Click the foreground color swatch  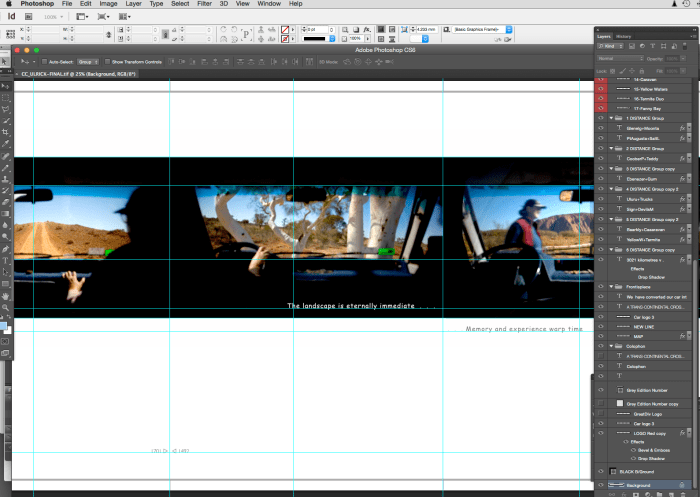pyautogui.click(x=5, y=324)
